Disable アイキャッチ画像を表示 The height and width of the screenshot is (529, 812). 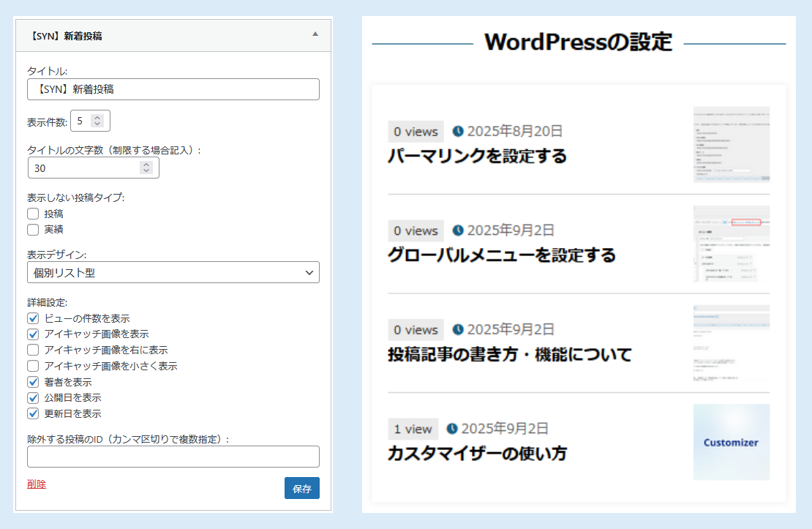33,334
